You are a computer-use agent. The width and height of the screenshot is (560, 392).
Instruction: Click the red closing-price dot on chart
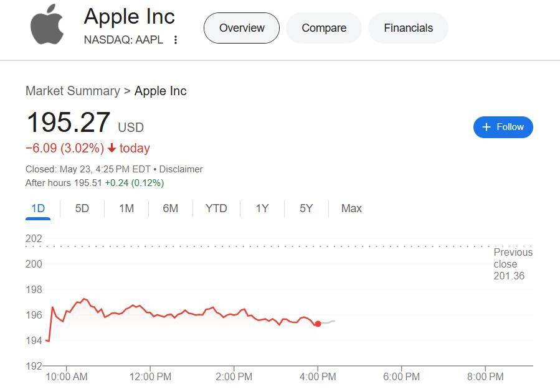[318, 324]
